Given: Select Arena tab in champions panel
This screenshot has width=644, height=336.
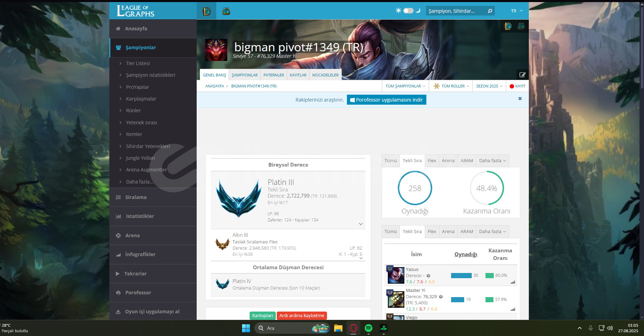Looking at the screenshot, I should pyautogui.click(x=448, y=232).
